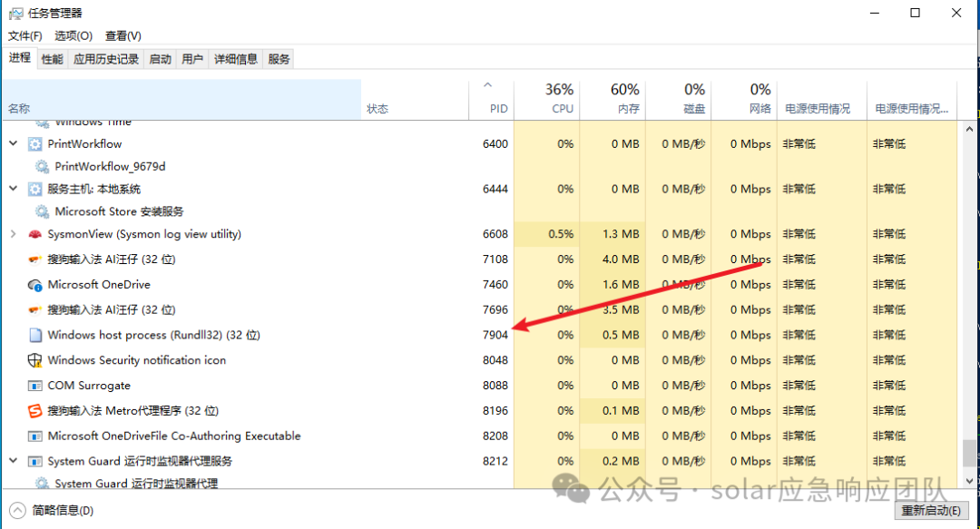Click the 重新启动(E) button
Image resolution: width=980 pixels, height=529 pixels.
931,510
